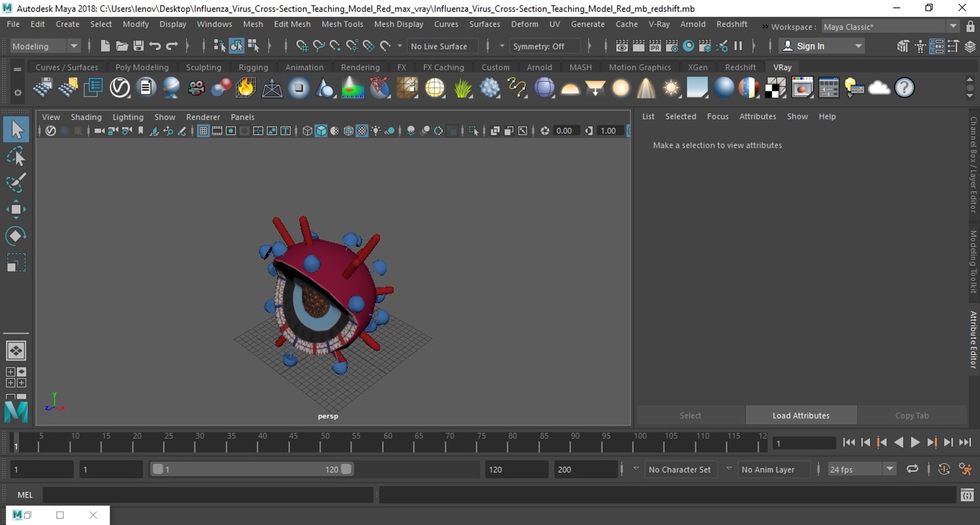Click the green grass V-Ray fur icon
The width and height of the screenshot is (980, 525).
pyautogui.click(x=462, y=88)
